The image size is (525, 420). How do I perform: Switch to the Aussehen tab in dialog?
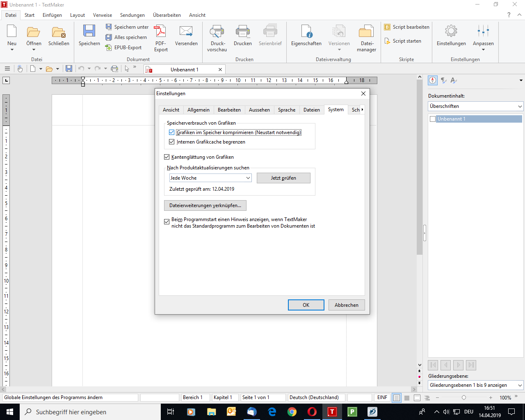point(259,110)
